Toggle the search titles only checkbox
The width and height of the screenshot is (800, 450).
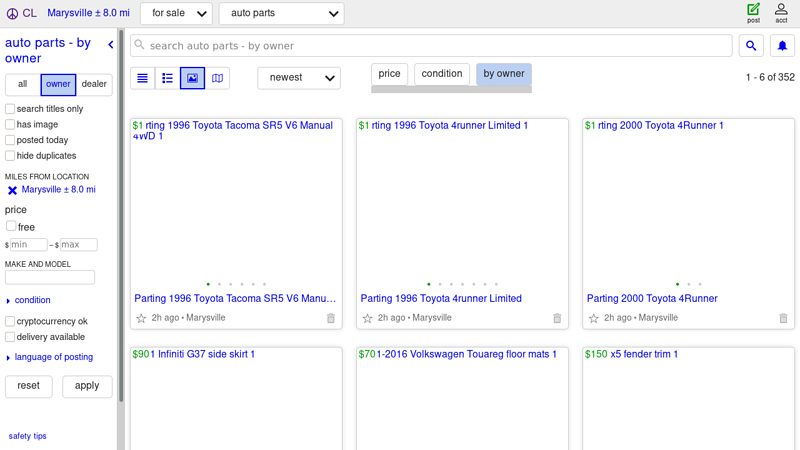[10, 109]
